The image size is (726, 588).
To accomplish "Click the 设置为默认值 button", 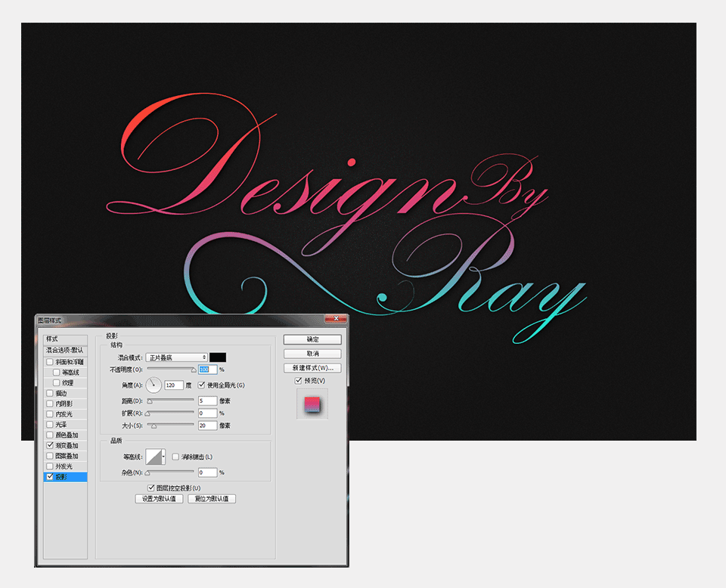I will pyautogui.click(x=159, y=499).
